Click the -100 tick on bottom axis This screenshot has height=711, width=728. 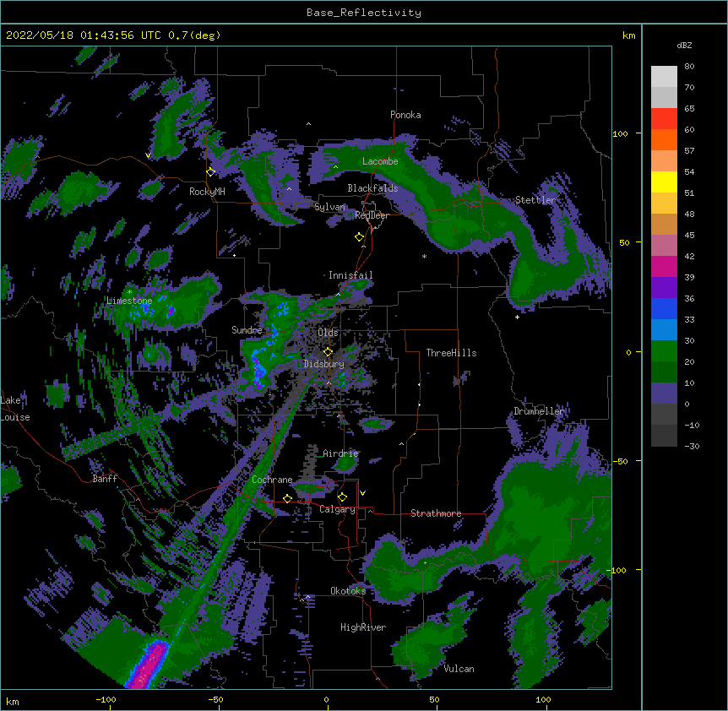point(106,699)
